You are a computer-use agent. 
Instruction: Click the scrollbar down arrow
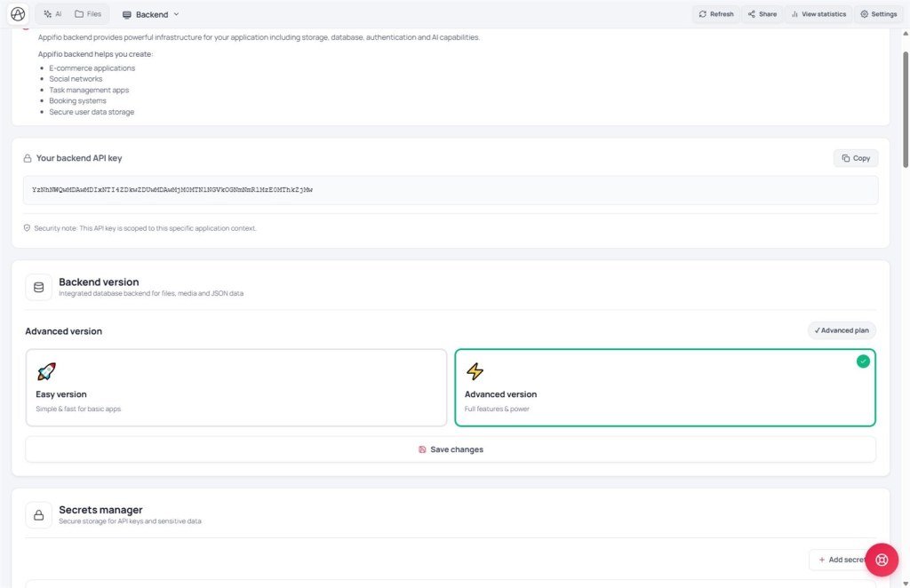tap(906, 584)
